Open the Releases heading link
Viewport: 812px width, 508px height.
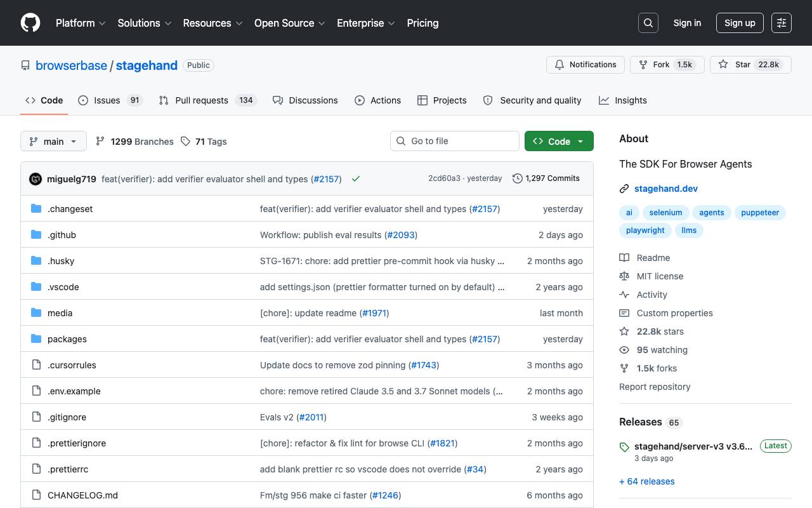pos(650,422)
